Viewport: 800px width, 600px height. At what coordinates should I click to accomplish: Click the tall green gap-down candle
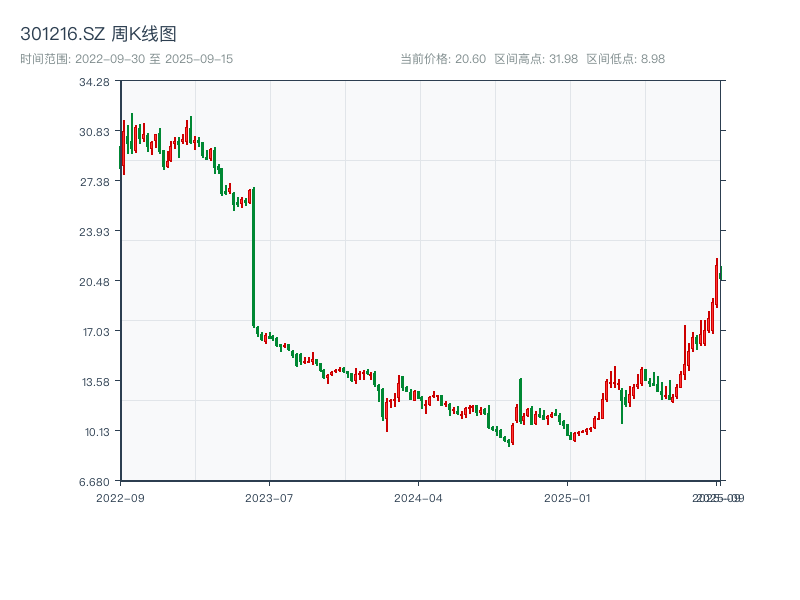pyautogui.click(x=253, y=256)
